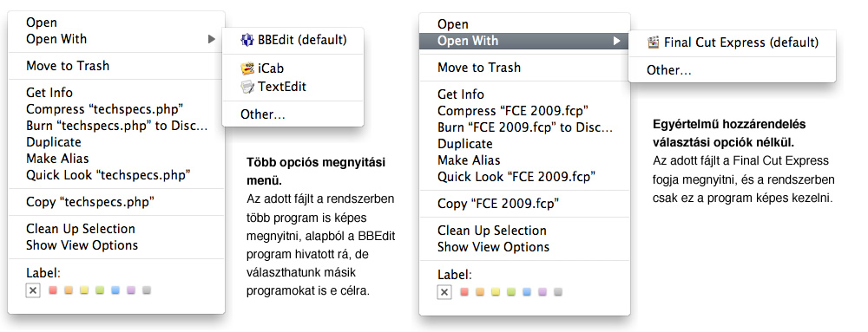The height and width of the screenshot is (332, 868).
Task: Select Final Cut Express clapperboard icon
Action: pyautogui.click(x=654, y=42)
